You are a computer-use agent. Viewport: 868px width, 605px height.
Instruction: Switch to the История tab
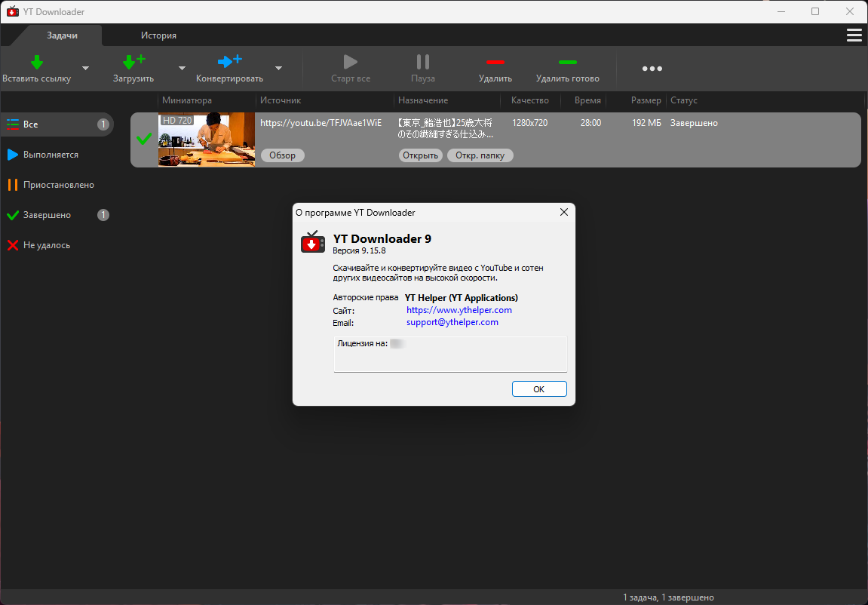click(158, 35)
